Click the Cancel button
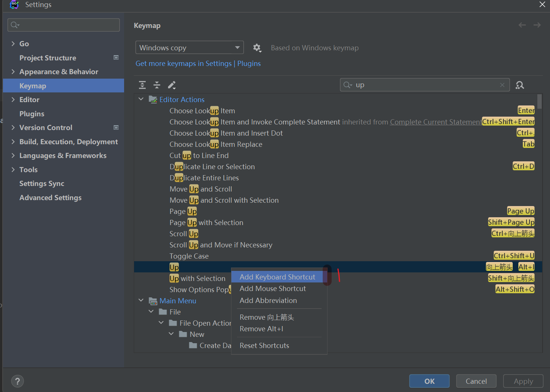 click(x=476, y=381)
